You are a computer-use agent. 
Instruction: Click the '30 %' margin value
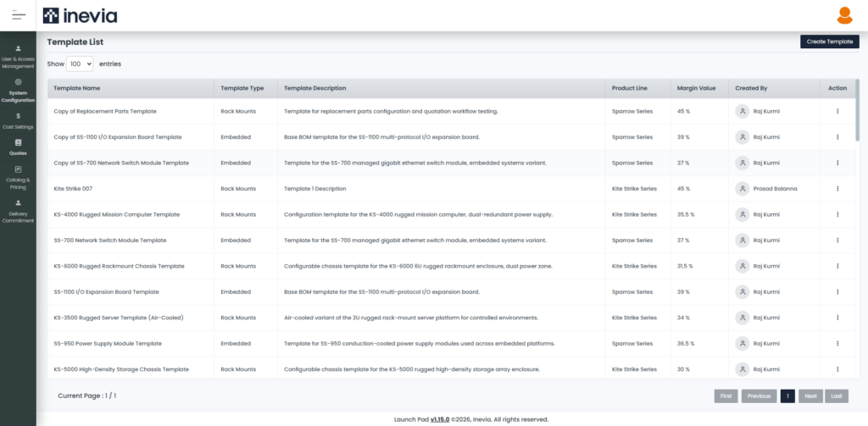click(683, 369)
